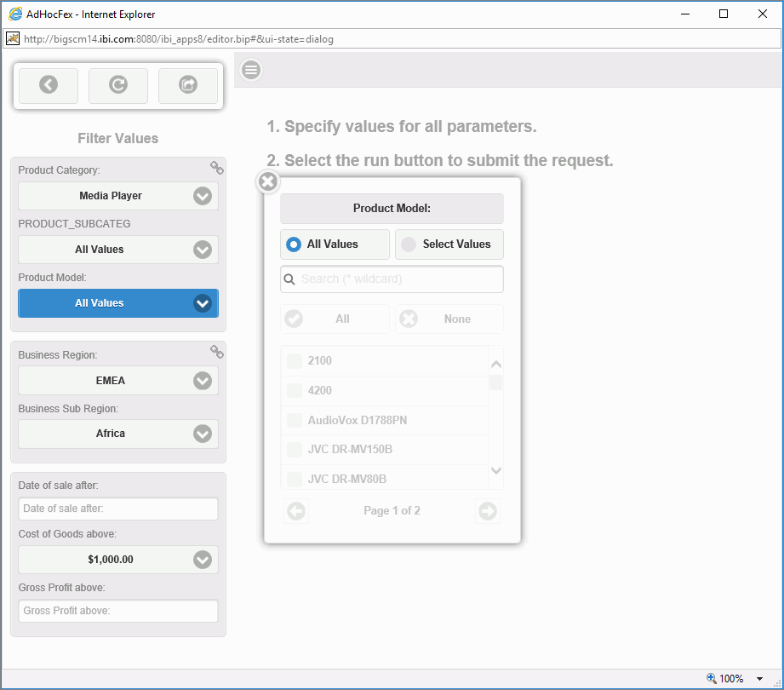Click the circular refresh icon in the toolbar

(x=117, y=85)
